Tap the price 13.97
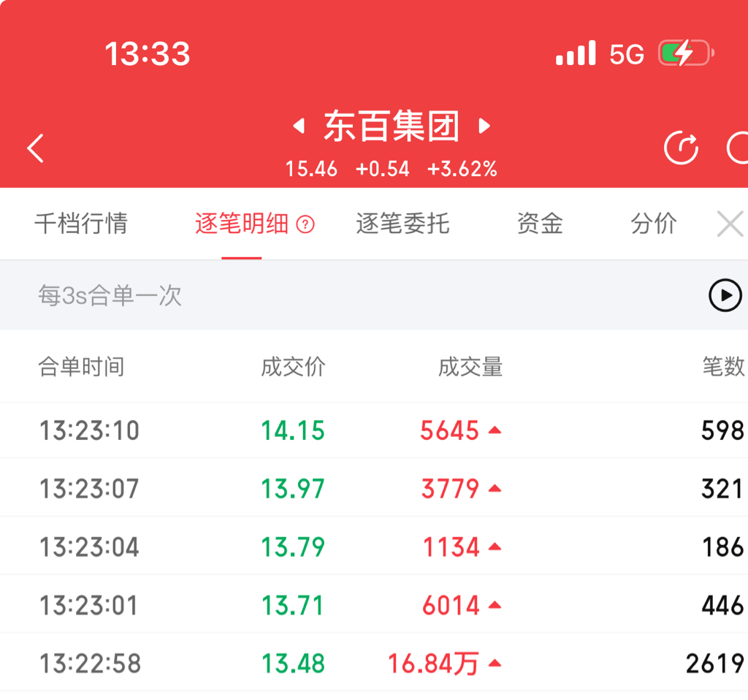 [293, 489]
